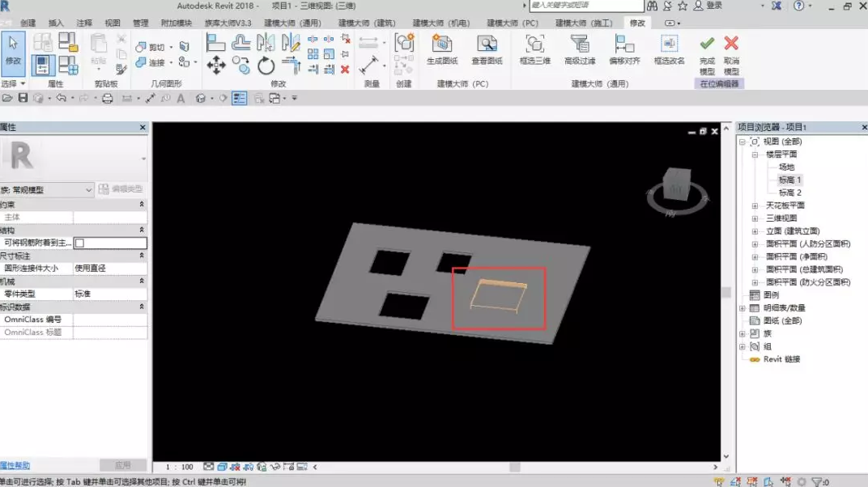Click the Rotate tool icon
Screen dimensions: 868x487
click(x=266, y=66)
